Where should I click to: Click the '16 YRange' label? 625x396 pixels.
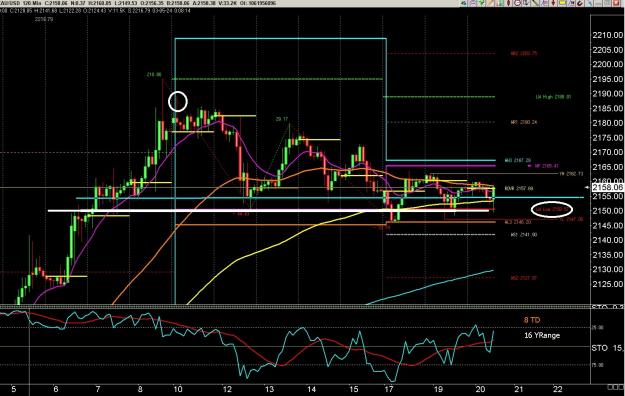[x=542, y=335]
